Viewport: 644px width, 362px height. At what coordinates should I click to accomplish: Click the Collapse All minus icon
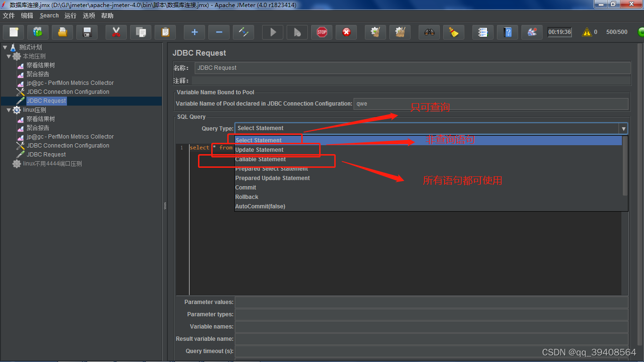point(219,32)
